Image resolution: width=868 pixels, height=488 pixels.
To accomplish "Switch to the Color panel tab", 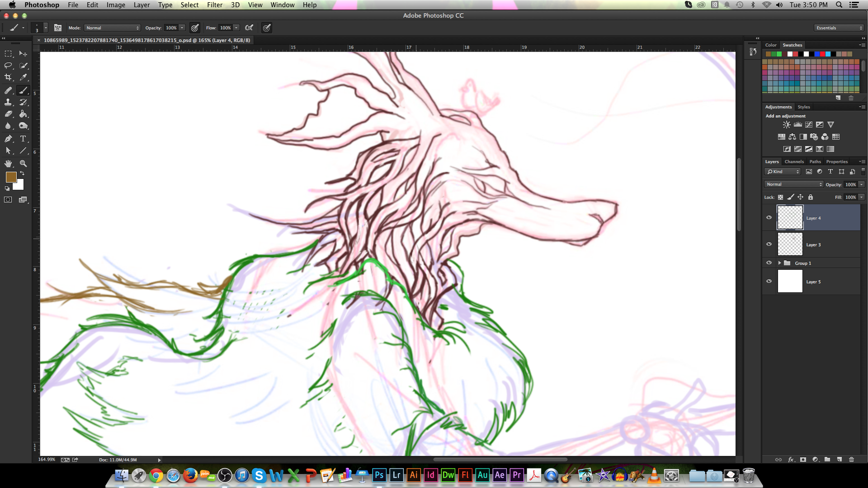I will point(771,45).
